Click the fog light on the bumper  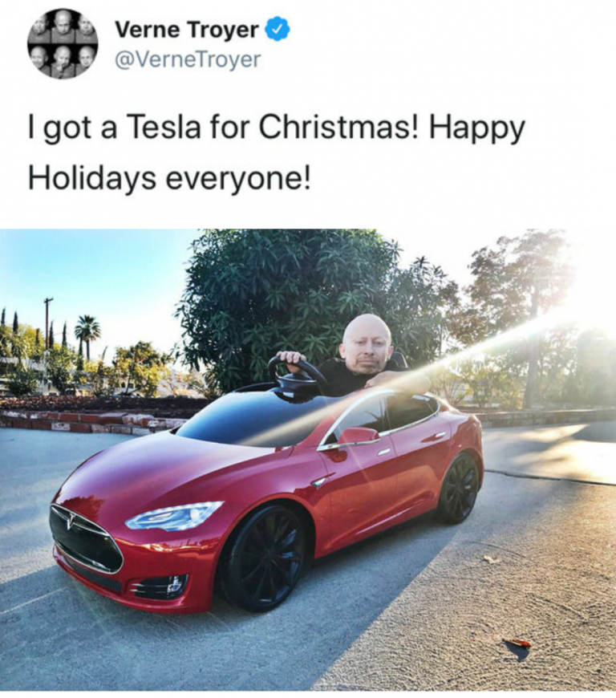tap(160, 586)
